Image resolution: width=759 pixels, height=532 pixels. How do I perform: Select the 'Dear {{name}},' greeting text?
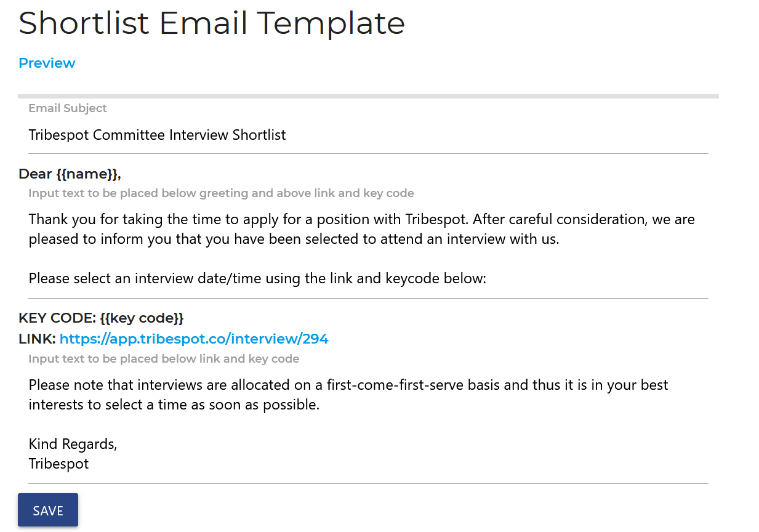pyautogui.click(x=70, y=174)
